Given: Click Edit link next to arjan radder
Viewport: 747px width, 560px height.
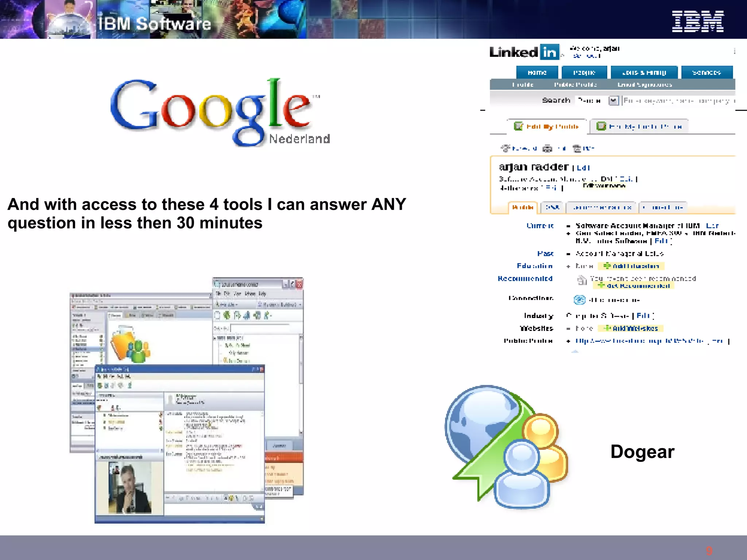Looking at the screenshot, I should coord(583,168).
